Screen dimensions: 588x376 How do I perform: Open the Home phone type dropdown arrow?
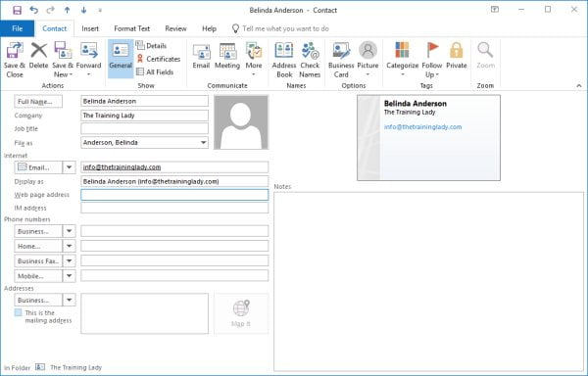coord(69,246)
